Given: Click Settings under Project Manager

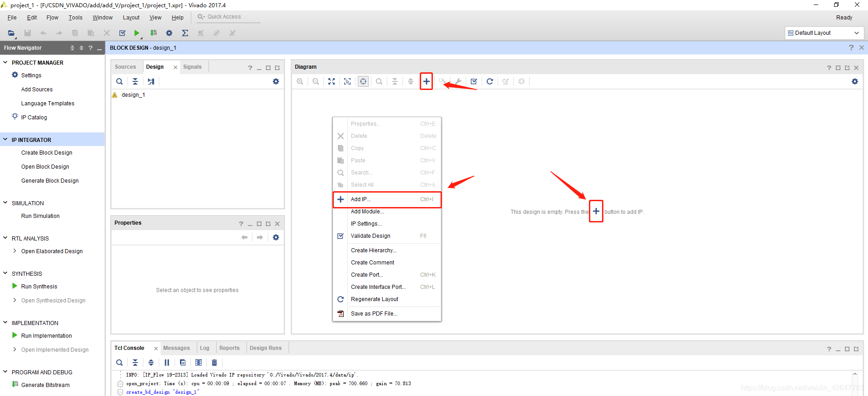Looking at the screenshot, I should tap(31, 75).
